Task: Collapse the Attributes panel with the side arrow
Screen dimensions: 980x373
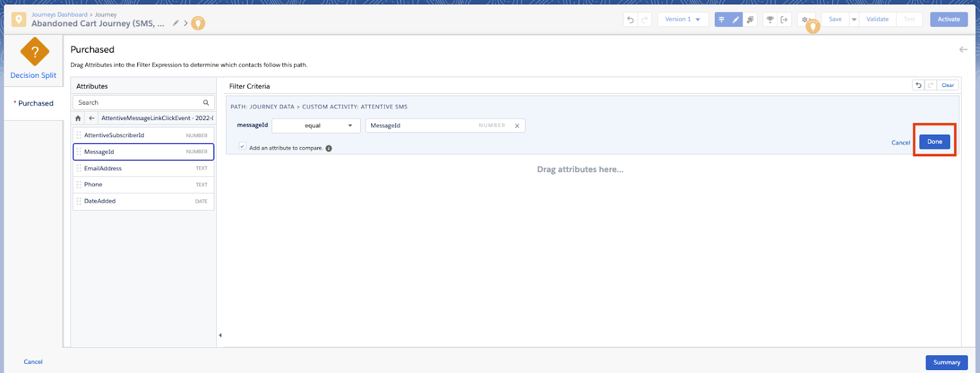Action: pyautogui.click(x=220, y=335)
